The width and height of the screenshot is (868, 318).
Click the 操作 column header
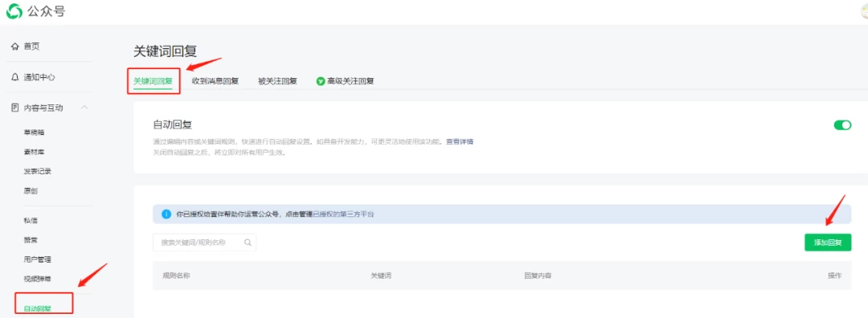(x=834, y=275)
